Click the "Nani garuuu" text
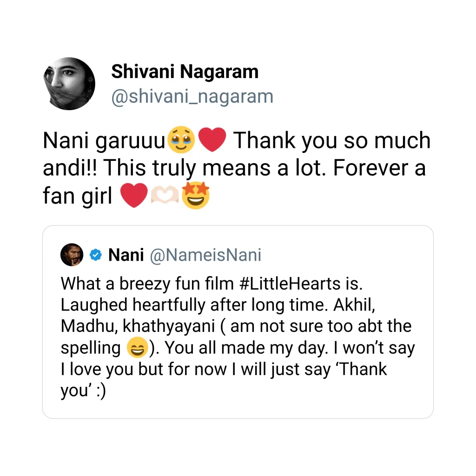This screenshot has height=476, width=476. (x=104, y=141)
